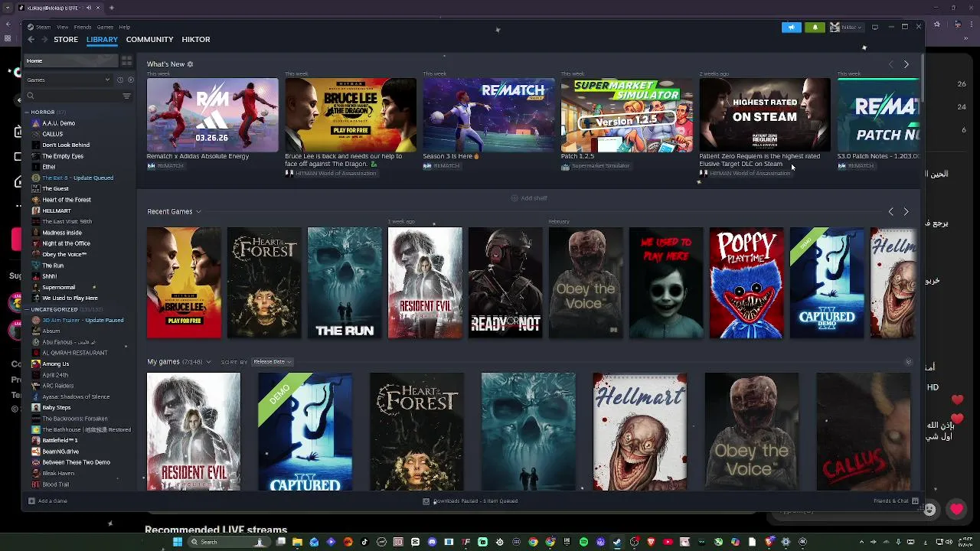Screen dimensions: 980x551
Task: Open Poppy Playtime in Recent Games
Action: (746, 282)
